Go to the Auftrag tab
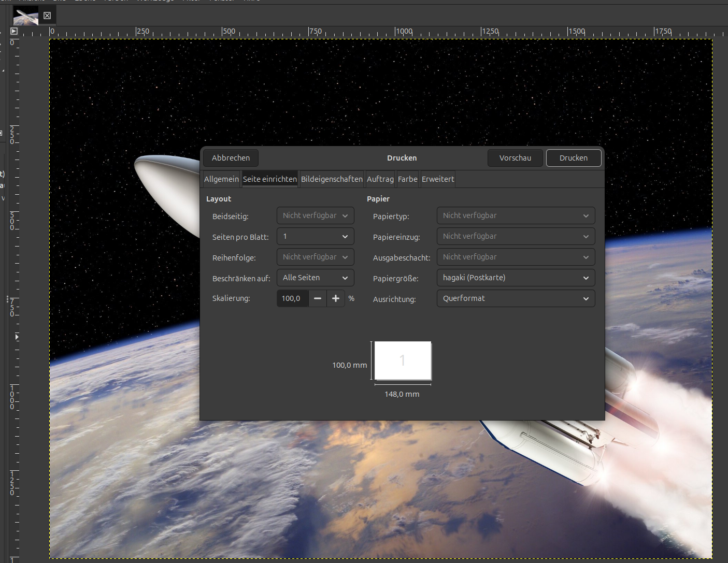This screenshot has height=563, width=728. (x=380, y=179)
